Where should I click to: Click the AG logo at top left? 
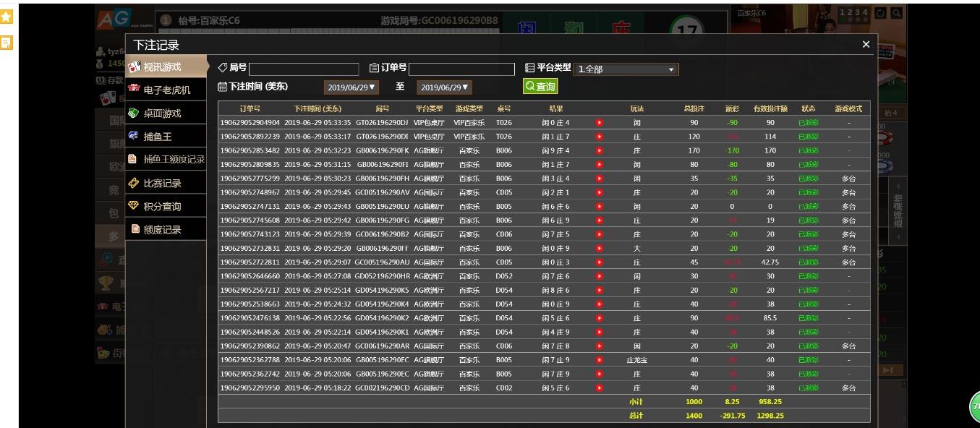112,19
